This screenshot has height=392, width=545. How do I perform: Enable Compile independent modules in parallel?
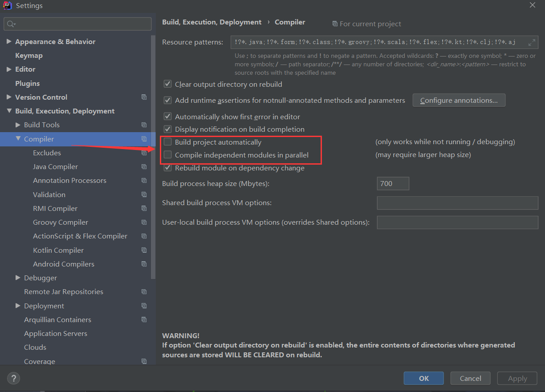(168, 155)
